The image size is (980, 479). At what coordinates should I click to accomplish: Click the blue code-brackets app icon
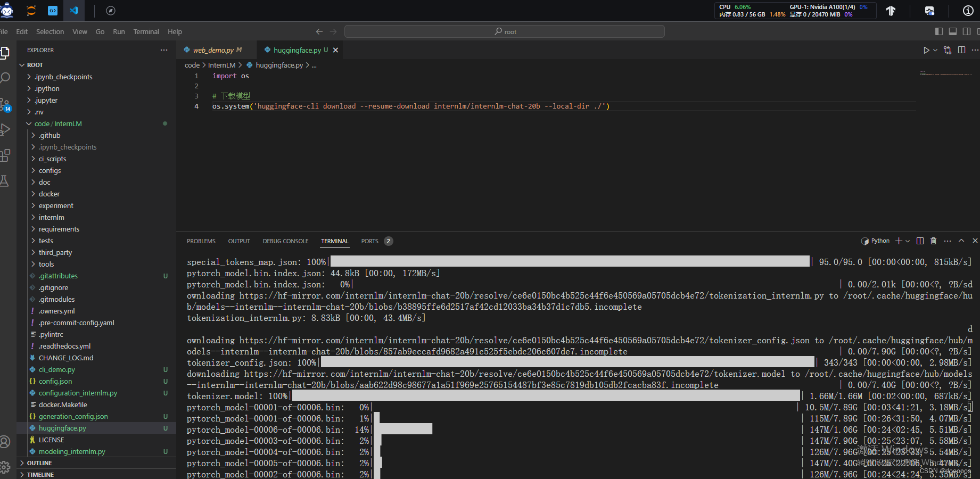(53, 11)
